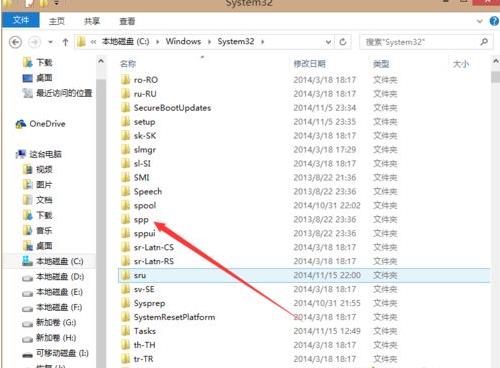Viewport: 500px width, 368px height.
Task: Click the file list scroll-up arrow
Action: 495,61
